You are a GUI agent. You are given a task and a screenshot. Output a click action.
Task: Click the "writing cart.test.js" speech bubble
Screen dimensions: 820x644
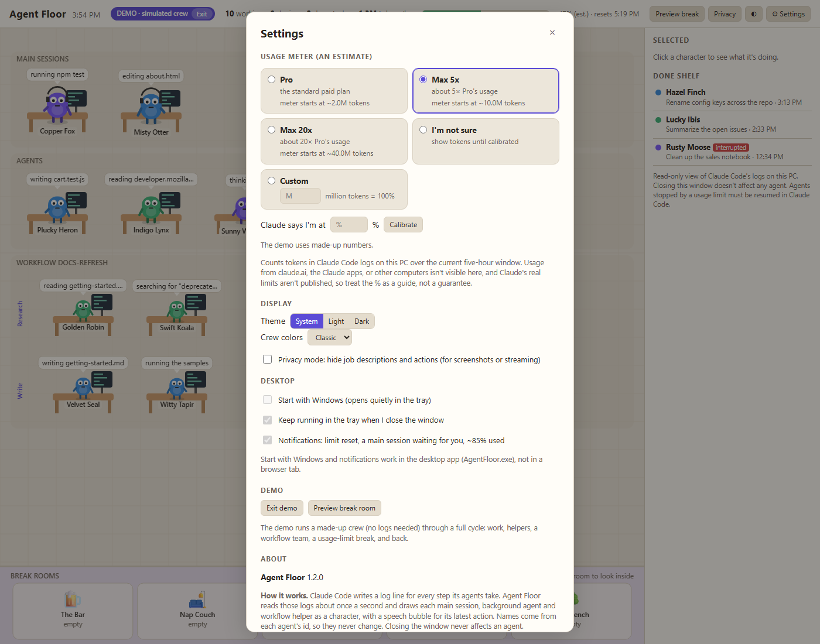pos(57,179)
